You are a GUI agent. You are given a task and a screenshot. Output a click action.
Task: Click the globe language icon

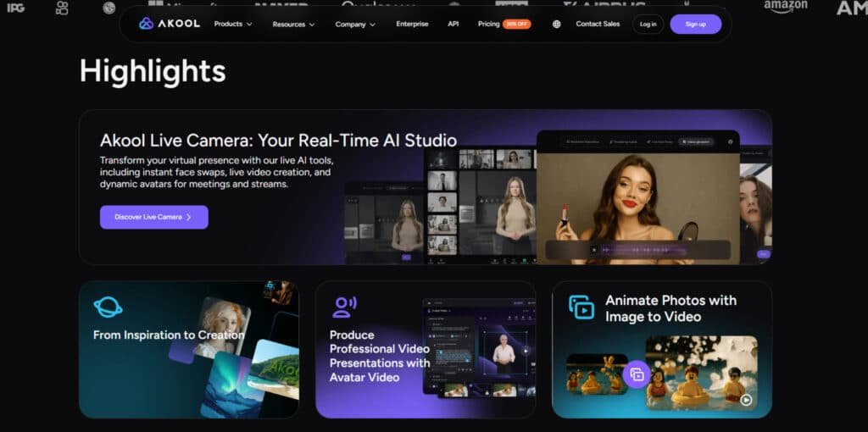[x=556, y=25]
